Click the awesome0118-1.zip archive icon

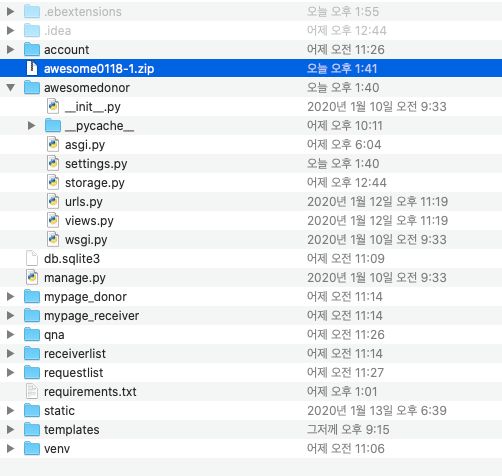(32, 68)
